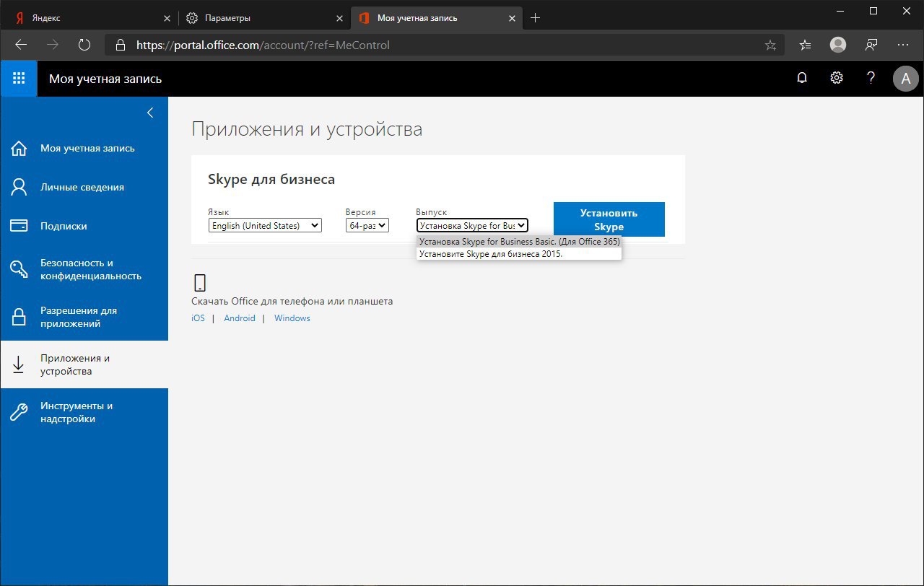Open the Язык language dropdown
The height and width of the screenshot is (586, 924).
(x=265, y=225)
